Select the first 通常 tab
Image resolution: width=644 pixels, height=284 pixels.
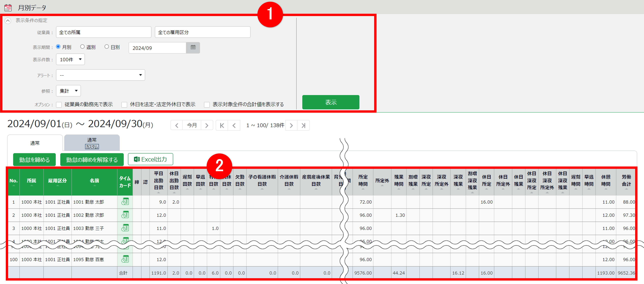click(35, 143)
